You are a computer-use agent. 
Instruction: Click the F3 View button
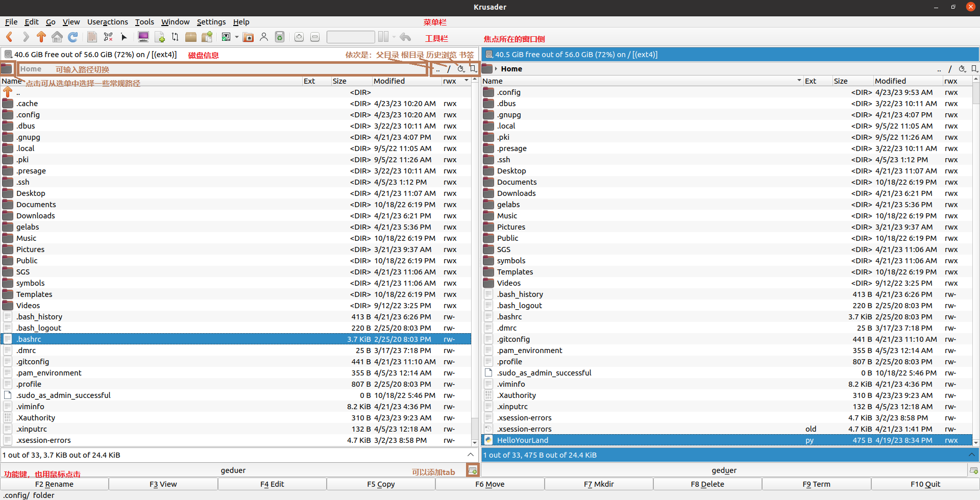click(163, 484)
